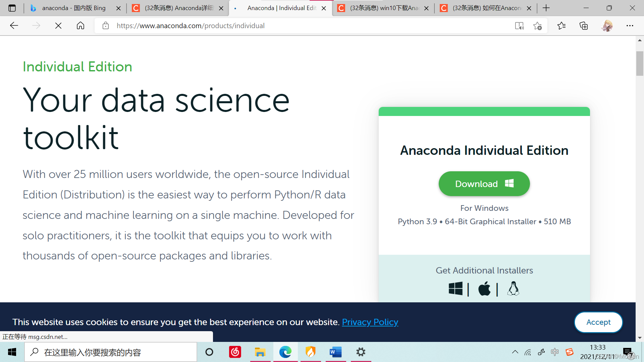
Task: Open File Explorer from the taskbar
Action: pos(260,352)
